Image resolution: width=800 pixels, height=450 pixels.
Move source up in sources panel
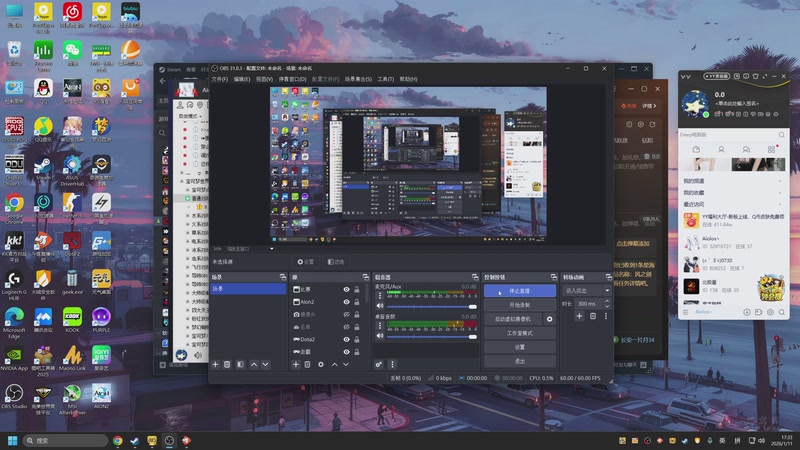point(334,364)
